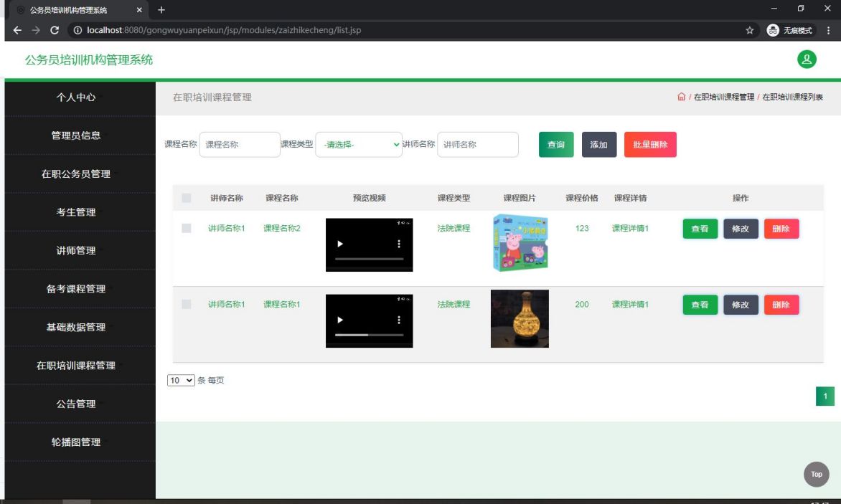Check the 课程名称1 row checkbox
This screenshot has height=504, width=841.
coord(186,304)
